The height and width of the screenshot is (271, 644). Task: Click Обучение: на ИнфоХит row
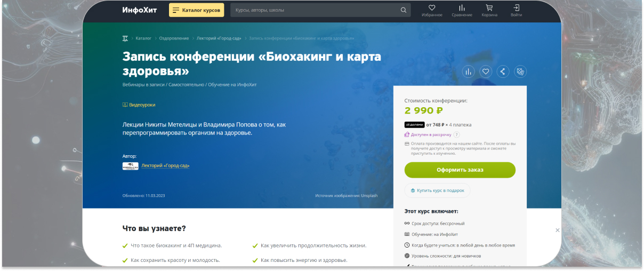[431, 234]
